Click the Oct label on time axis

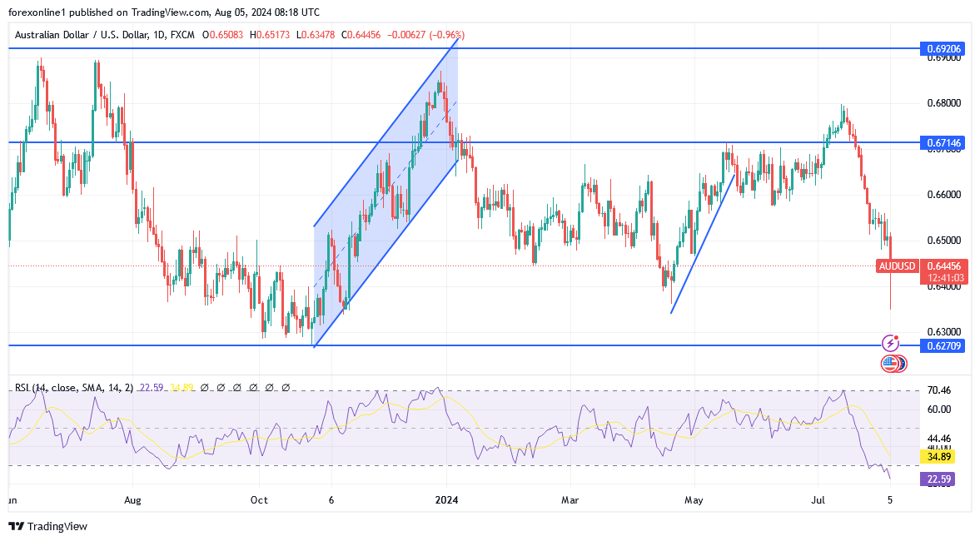pyautogui.click(x=259, y=500)
